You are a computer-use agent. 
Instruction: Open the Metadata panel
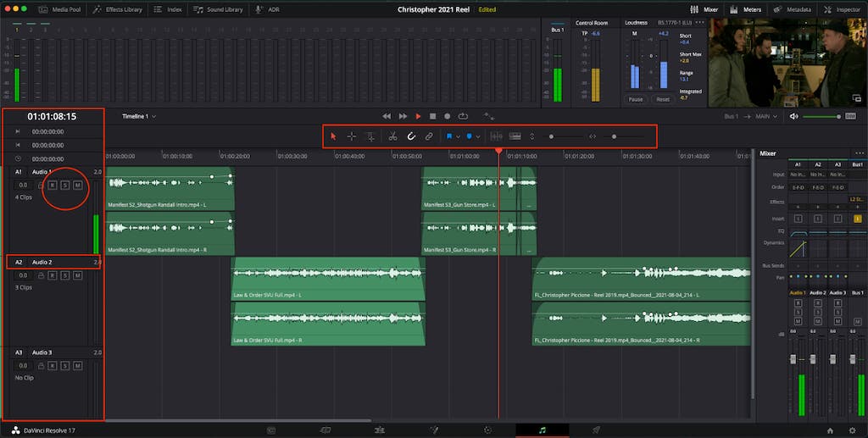pyautogui.click(x=793, y=9)
